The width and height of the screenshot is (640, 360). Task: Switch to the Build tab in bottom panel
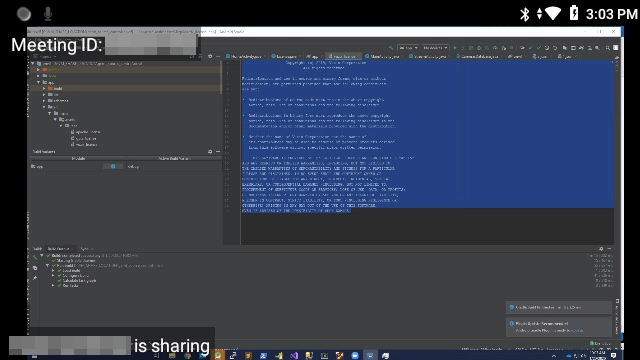37,249
